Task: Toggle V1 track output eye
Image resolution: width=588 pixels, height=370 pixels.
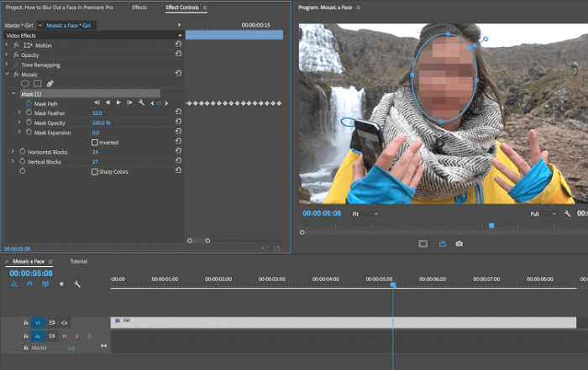Action: tap(64, 322)
